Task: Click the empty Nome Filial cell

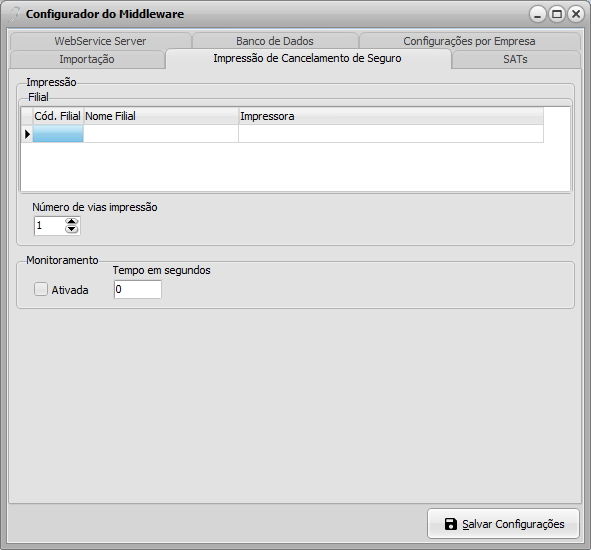Action: [x=161, y=134]
